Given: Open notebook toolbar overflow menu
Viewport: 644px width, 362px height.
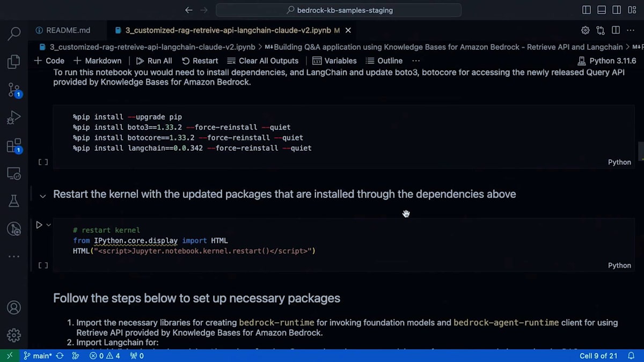Looking at the screenshot, I should (416, 61).
